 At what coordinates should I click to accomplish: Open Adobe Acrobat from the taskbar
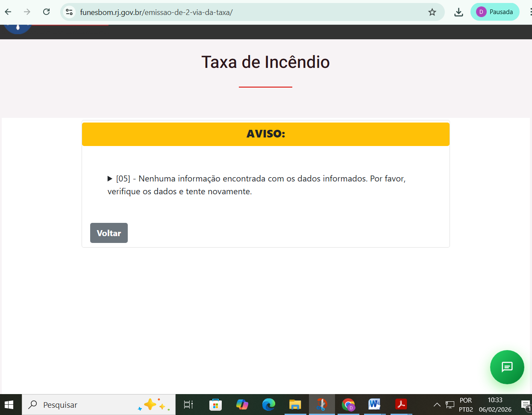click(401, 405)
